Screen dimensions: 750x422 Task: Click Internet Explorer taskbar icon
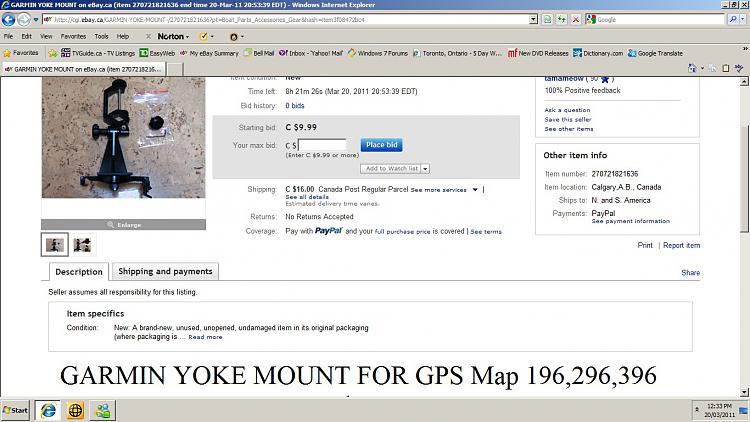[x=48, y=410]
